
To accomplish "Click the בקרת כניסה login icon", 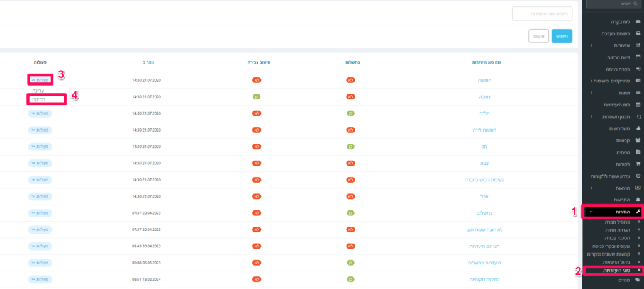I will (x=638, y=69).
